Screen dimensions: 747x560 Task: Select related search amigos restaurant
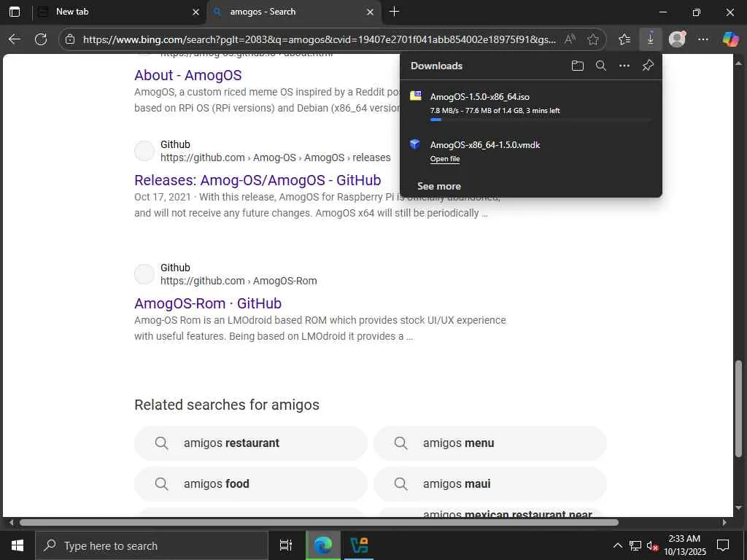tap(251, 443)
